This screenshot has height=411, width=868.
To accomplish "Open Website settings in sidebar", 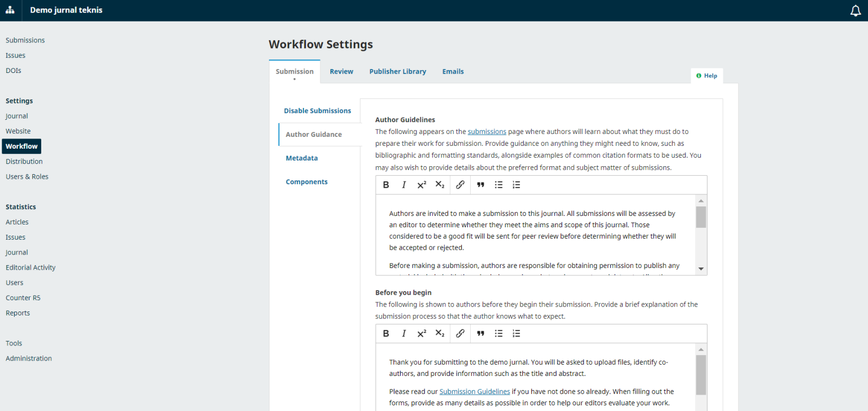I will [x=18, y=131].
